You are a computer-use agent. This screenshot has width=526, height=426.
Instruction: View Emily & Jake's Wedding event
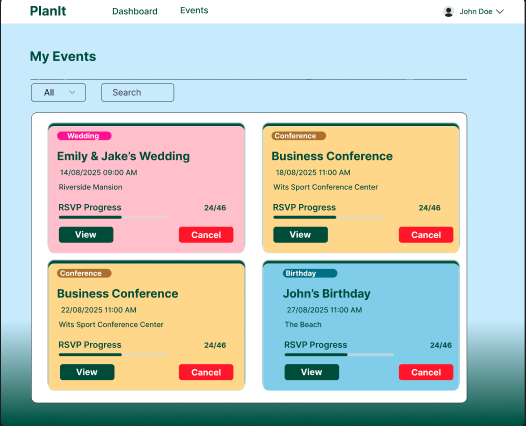86,235
